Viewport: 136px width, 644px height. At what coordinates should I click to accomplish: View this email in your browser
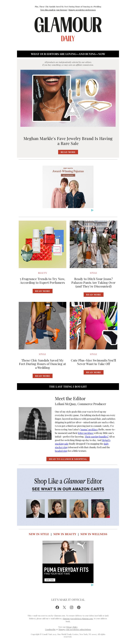pyautogui.click(x=54, y=10)
